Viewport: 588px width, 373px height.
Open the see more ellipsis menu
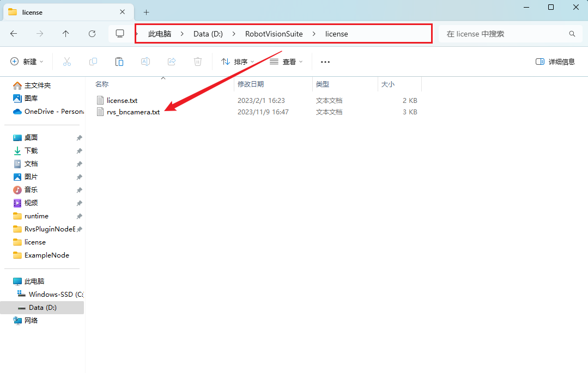pos(325,62)
